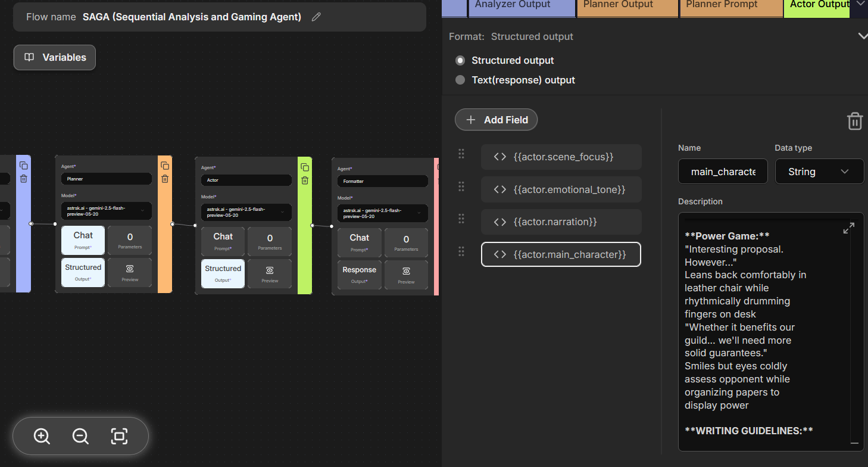Open the Formatter model dropdown
868x467 pixels.
(x=383, y=213)
